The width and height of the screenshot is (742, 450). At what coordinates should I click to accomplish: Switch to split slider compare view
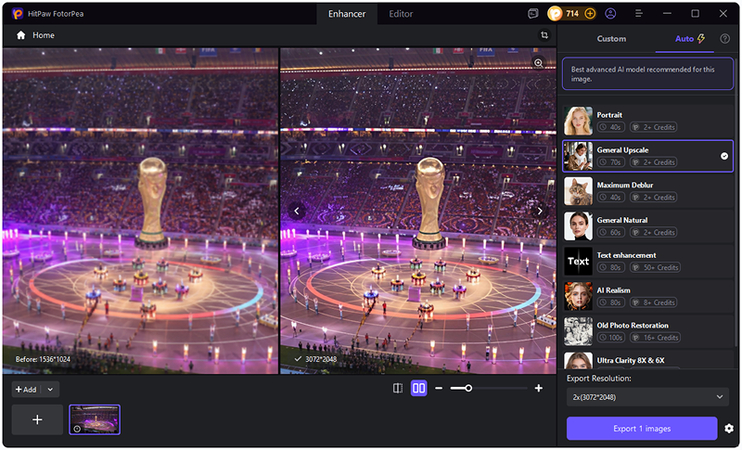[x=398, y=388]
